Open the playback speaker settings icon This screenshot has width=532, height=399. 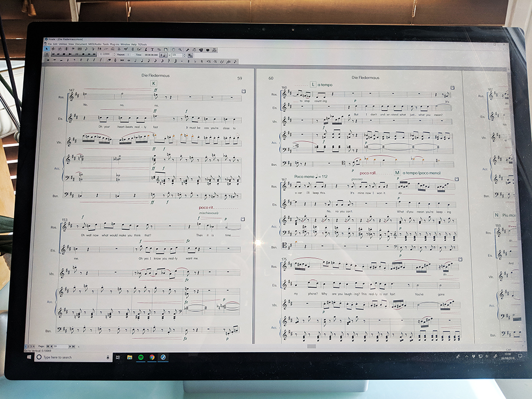pos(190,55)
